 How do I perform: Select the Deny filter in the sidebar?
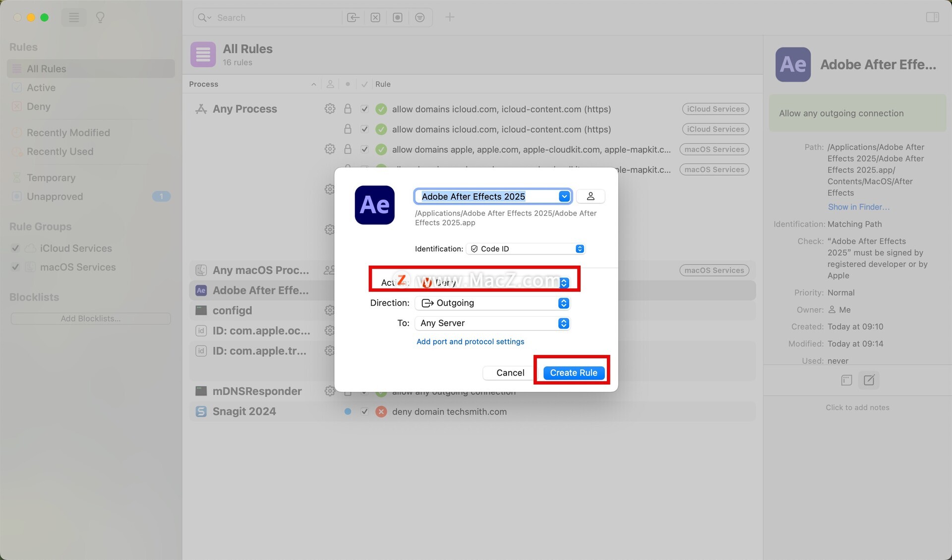39,106
